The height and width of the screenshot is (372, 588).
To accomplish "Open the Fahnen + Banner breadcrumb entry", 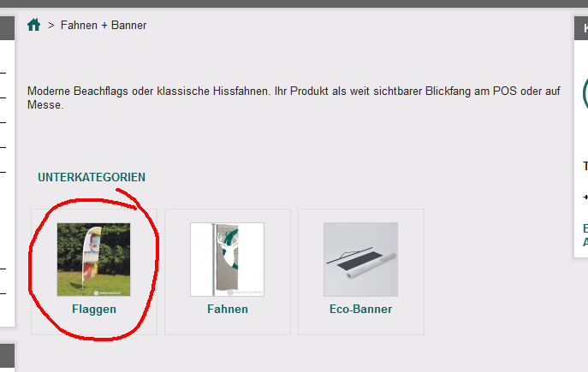I will point(104,26).
